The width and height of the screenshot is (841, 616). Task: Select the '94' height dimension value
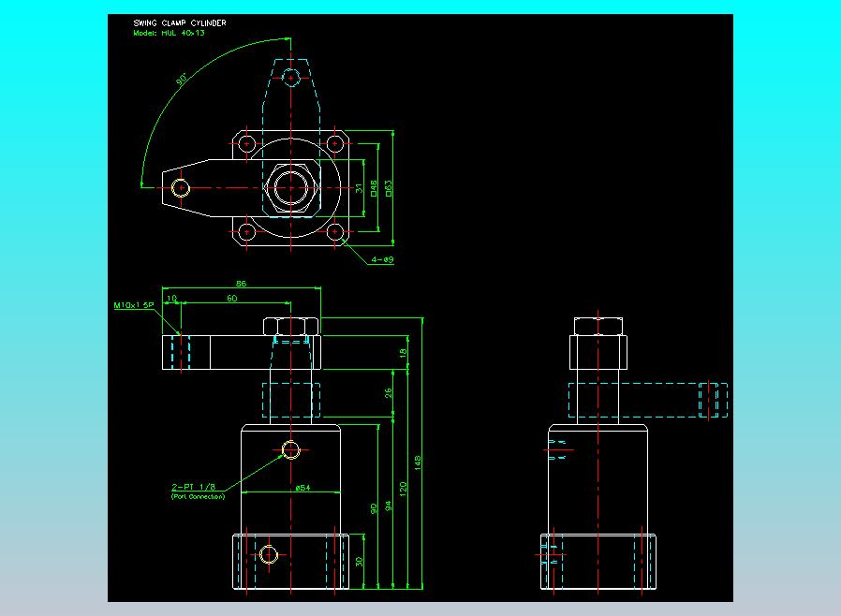pos(389,506)
